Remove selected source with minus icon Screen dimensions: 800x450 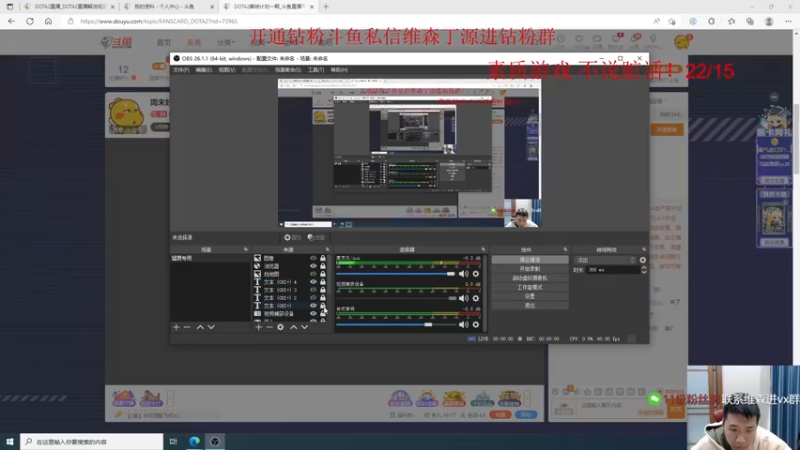269,327
